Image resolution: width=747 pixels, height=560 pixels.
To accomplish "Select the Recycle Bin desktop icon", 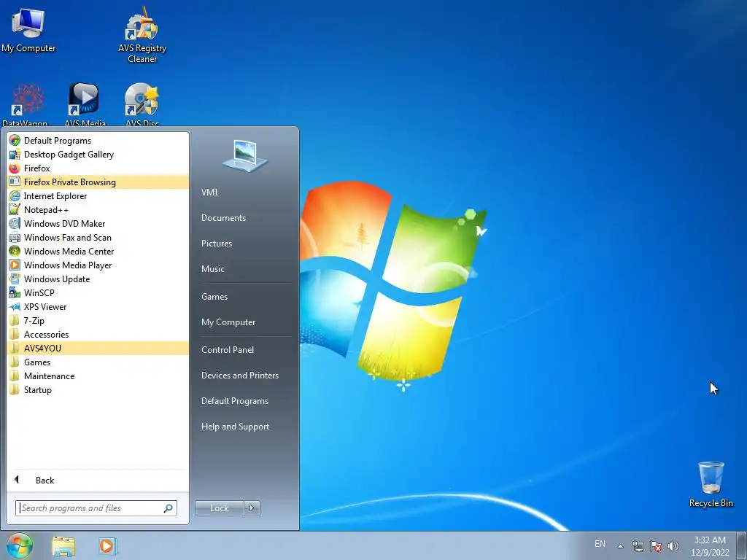I will 711,484.
